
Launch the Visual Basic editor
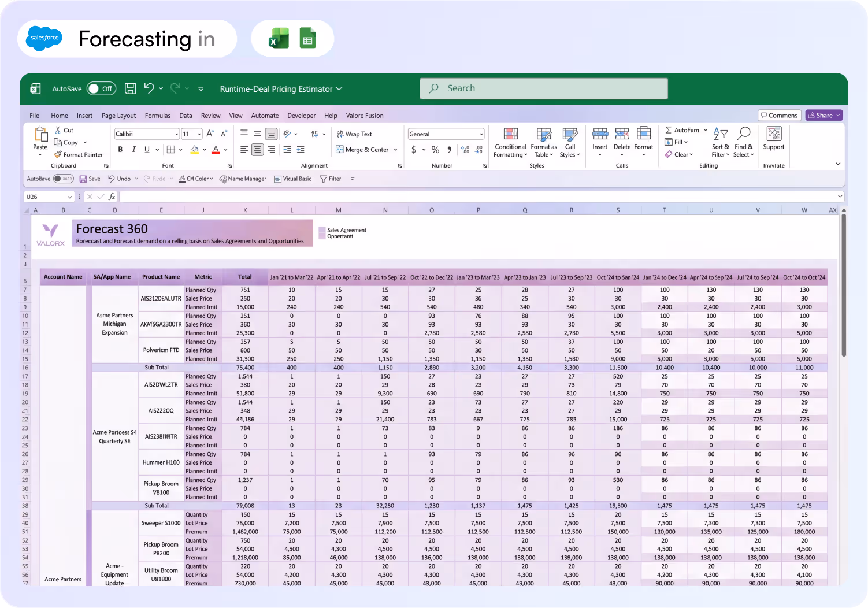293,179
